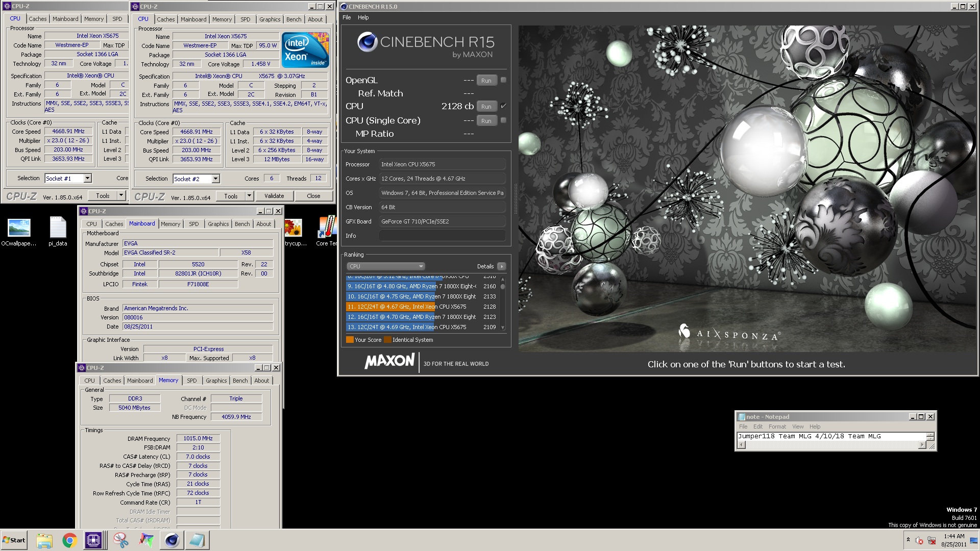The width and height of the screenshot is (980, 551).
Task: Run the CPU benchmark
Action: 486,107
